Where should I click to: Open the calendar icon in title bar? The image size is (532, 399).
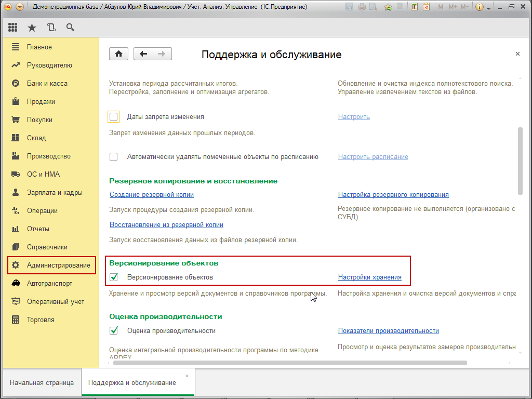(426, 7)
